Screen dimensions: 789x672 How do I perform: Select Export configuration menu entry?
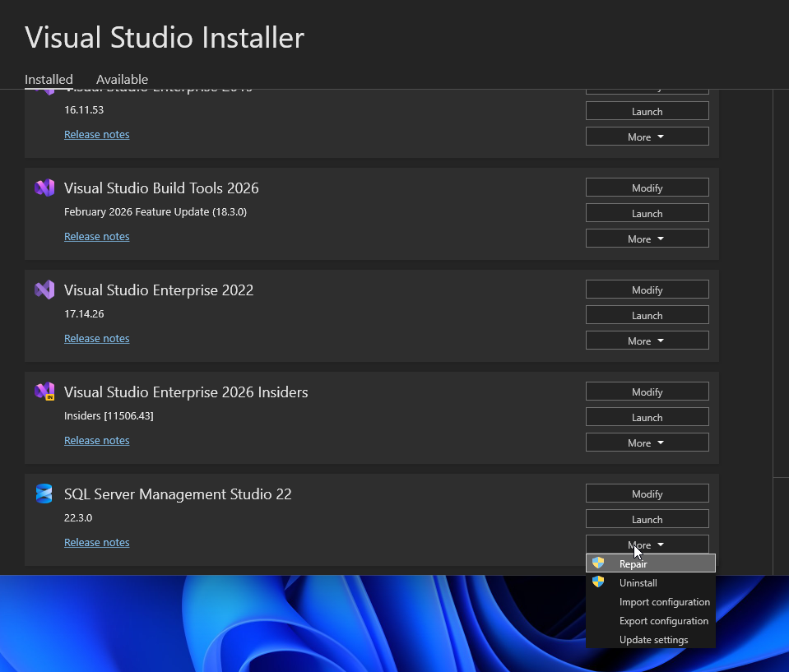[x=651, y=621]
